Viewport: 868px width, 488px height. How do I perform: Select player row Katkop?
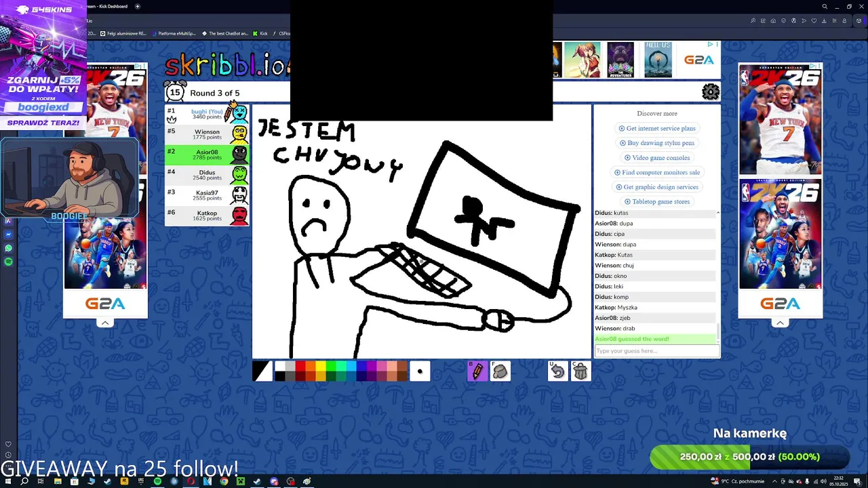(x=207, y=216)
